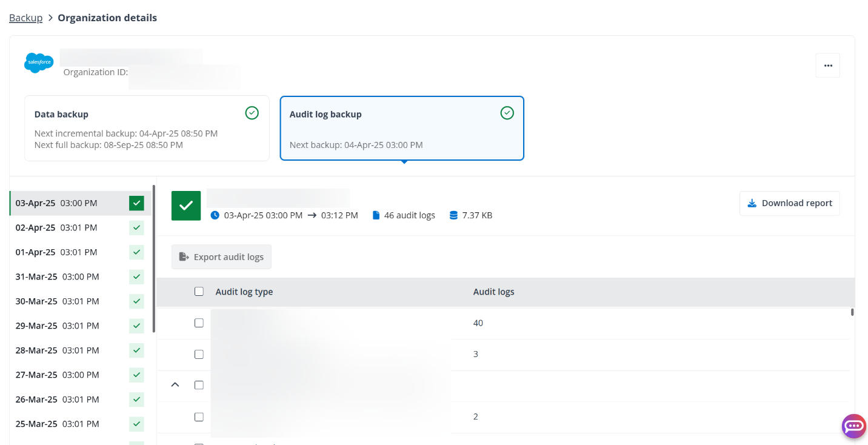Click the clock icon beside the backup time

(x=215, y=215)
